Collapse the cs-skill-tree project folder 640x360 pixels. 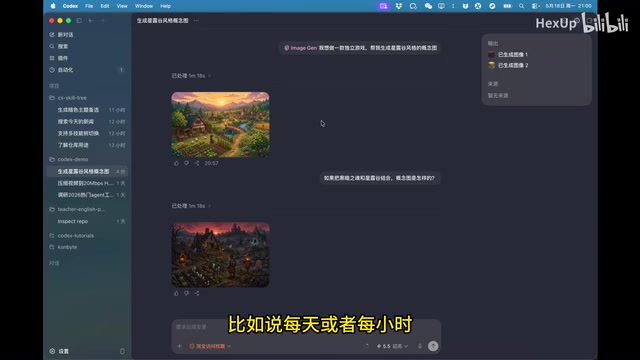(68, 98)
